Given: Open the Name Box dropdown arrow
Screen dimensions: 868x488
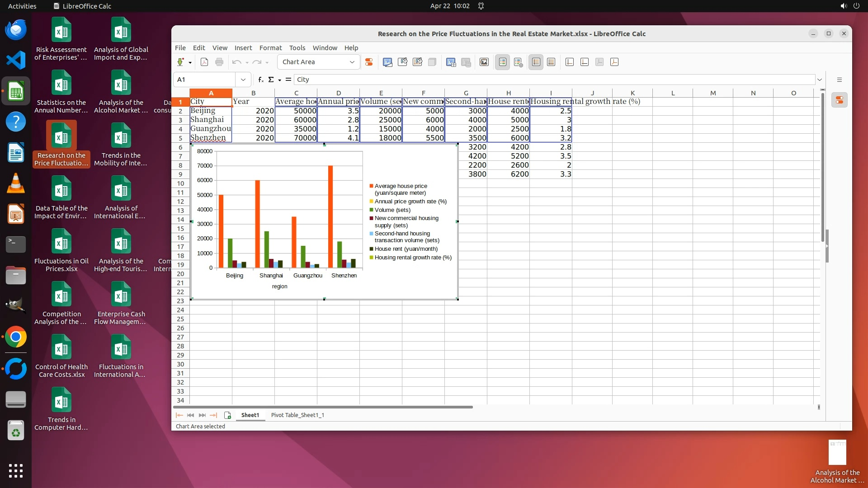Looking at the screenshot, I should (x=243, y=80).
